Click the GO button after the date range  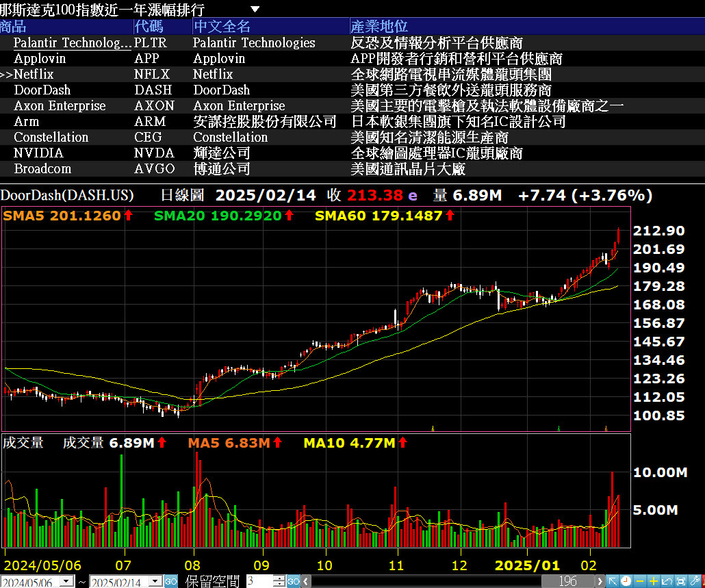coord(171,581)
